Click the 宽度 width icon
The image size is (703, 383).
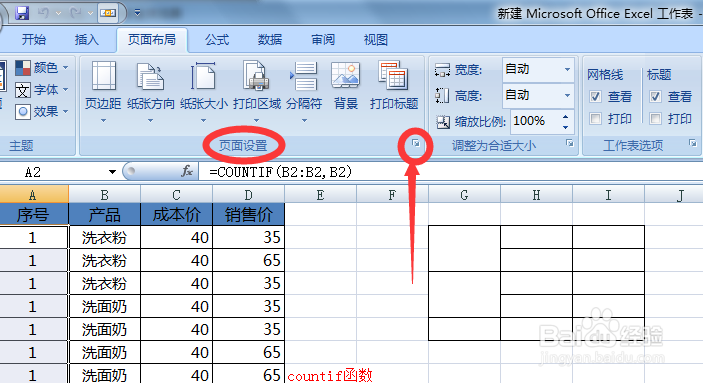coord(443,70)
